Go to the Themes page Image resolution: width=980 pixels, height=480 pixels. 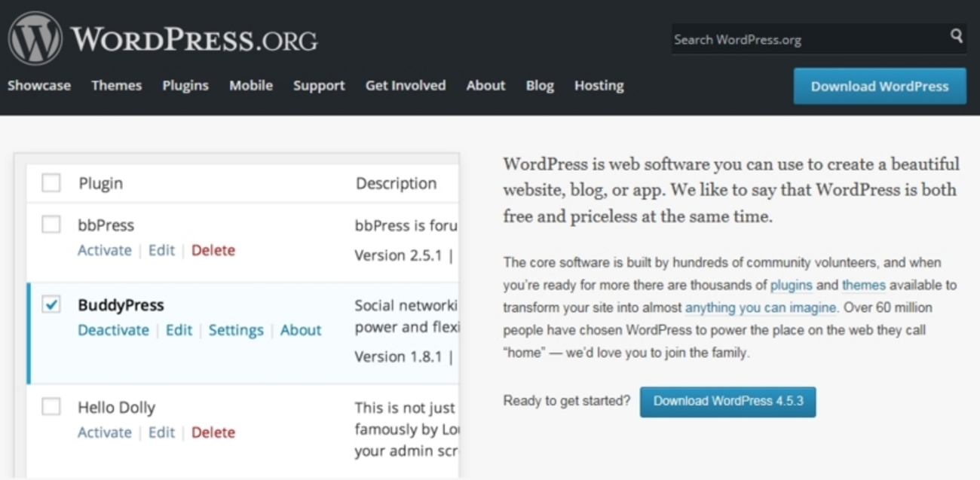[116, 86]
